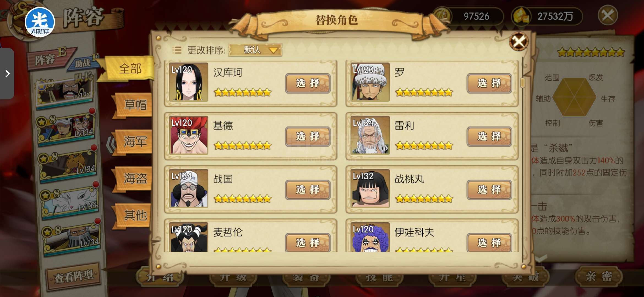Viewport: 644px width, 297px height.
Task: Click the 雷利 character portrait
Action: (x=370, y=135)
